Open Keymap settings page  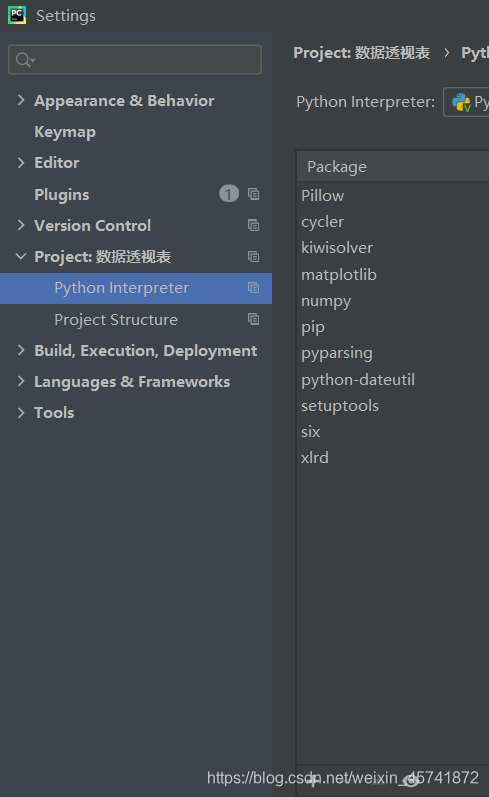tap(65, 132)
